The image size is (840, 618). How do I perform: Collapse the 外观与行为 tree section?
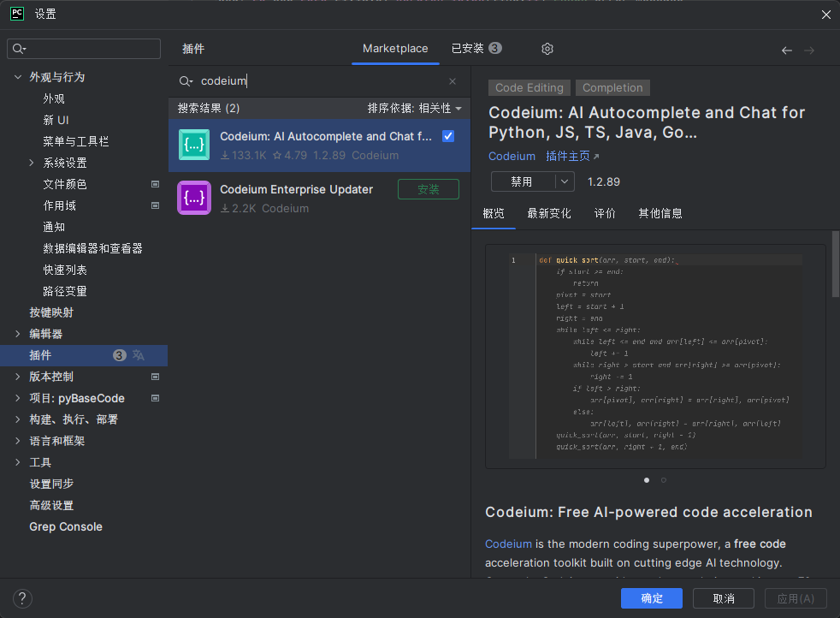[x=18, y=77]
